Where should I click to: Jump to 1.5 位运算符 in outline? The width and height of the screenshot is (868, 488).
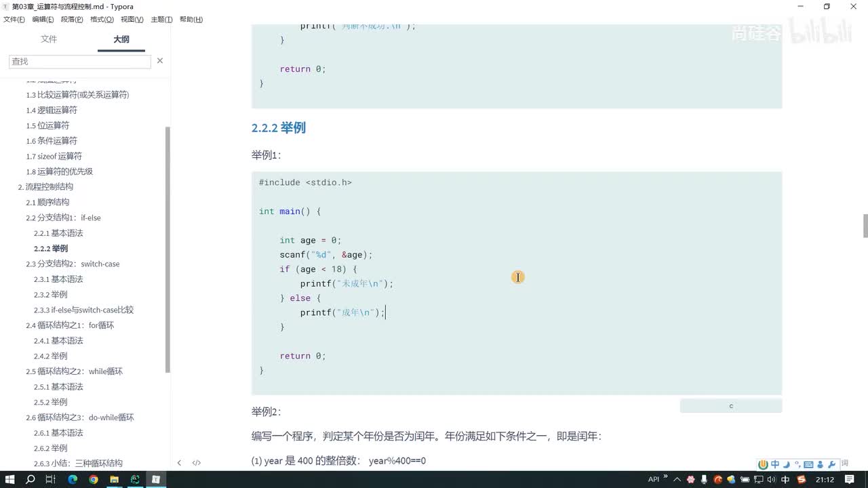[x=47, y=125]
